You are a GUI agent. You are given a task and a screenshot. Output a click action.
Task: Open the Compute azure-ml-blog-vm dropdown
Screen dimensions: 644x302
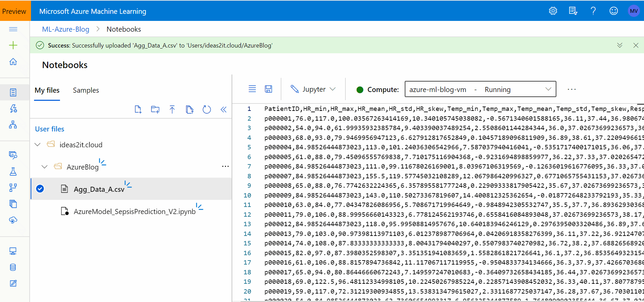pyautogui.click(x=480, y=89)
